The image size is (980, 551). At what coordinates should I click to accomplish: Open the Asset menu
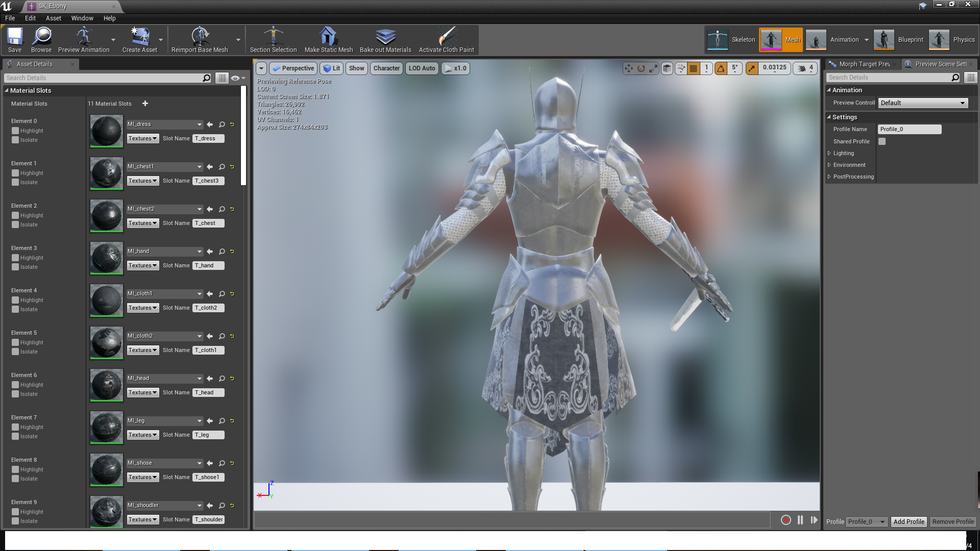click(x=53, y=18)
